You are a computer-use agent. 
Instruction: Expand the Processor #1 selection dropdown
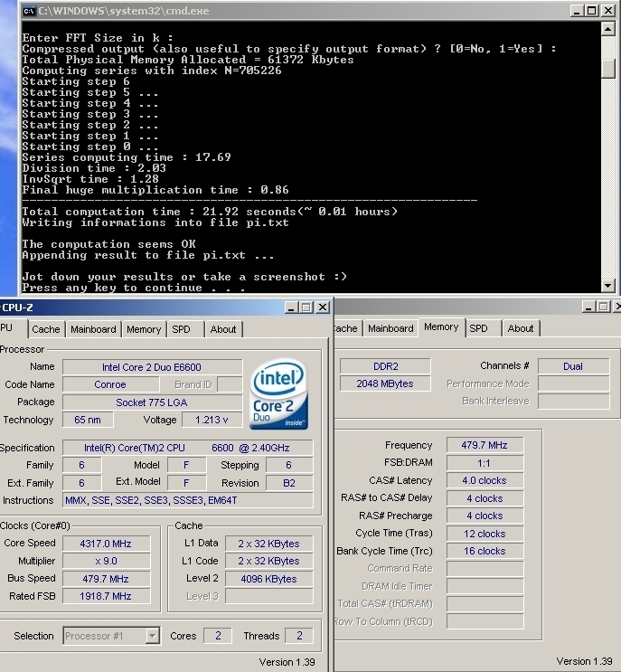tap(152, 636)
